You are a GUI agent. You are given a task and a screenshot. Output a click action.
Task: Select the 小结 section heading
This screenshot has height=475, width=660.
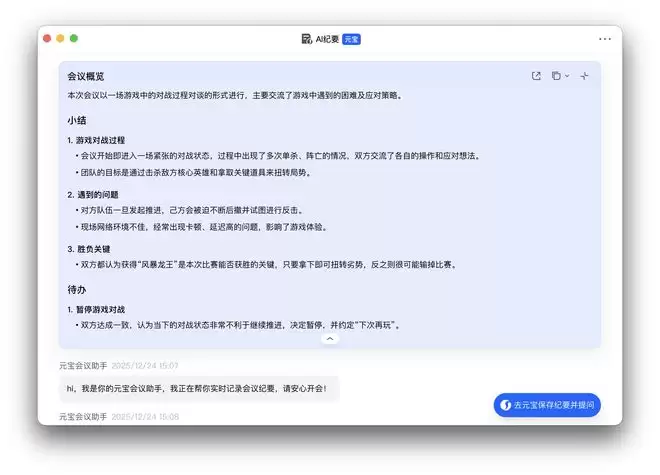coord(77,120)
